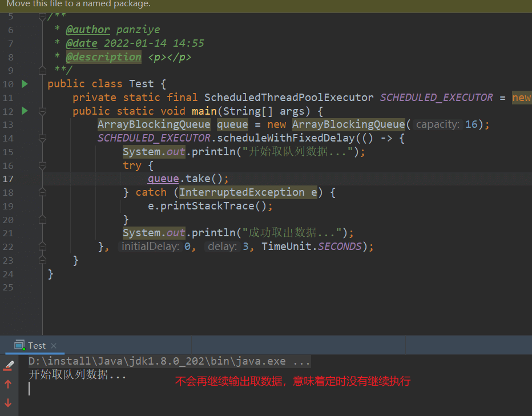The image size is (532, 416).
Task: Click the InterruptedException type in catch
Action: click(x=241, y=192)
